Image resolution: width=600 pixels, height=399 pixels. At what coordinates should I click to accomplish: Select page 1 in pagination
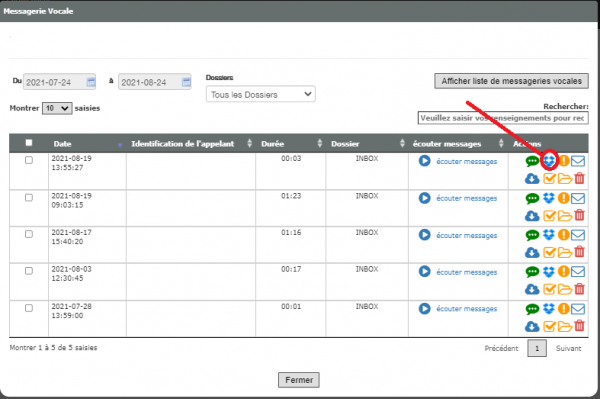click(x=537, y=348)
